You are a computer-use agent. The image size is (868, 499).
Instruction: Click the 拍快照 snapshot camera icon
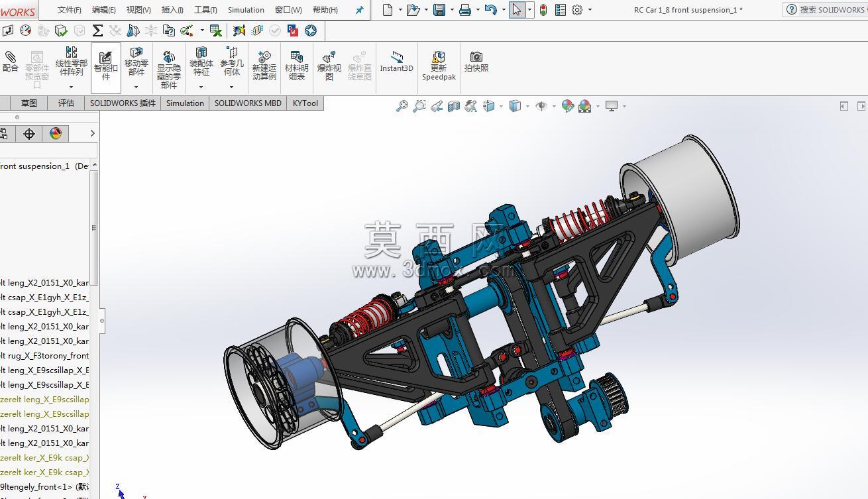click(x=476, y=62)
